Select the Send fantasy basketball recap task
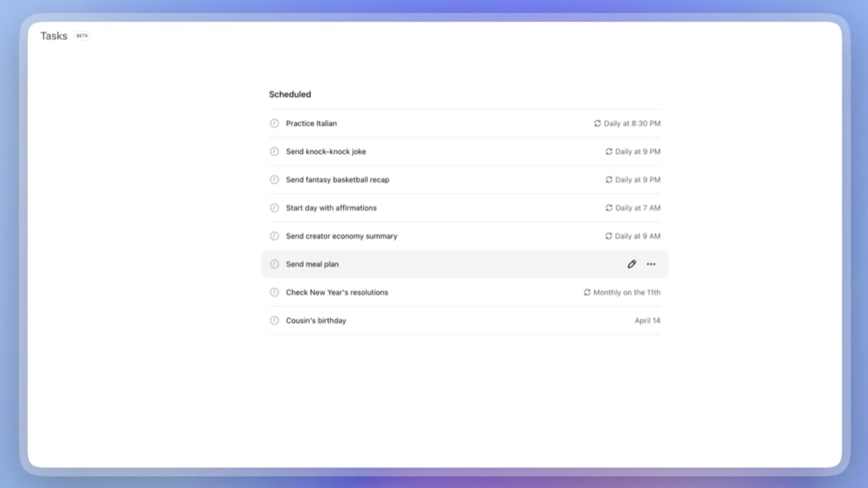Screen dimensions: 868x488 pyautogui.click(x=337, y=180)
